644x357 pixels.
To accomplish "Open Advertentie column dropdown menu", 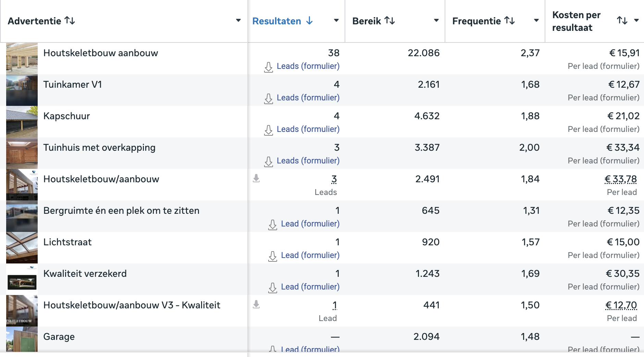I will click(x=238, y=21).
